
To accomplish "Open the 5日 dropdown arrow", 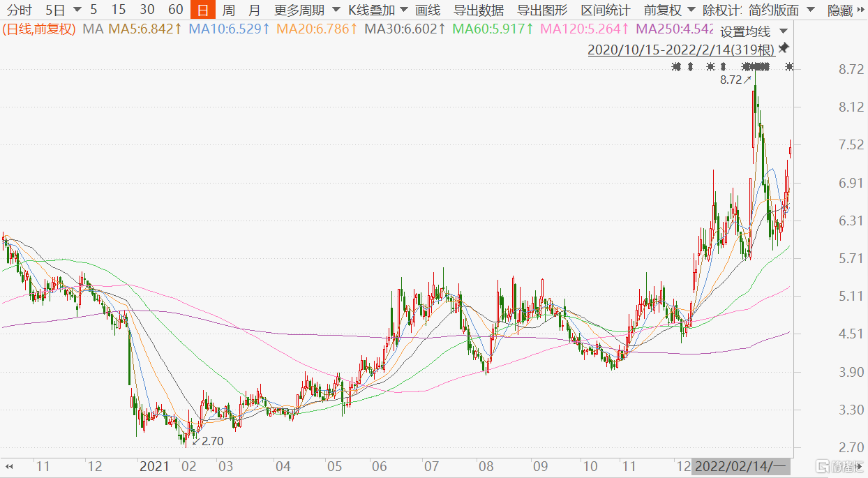I will tap(75, 10).
